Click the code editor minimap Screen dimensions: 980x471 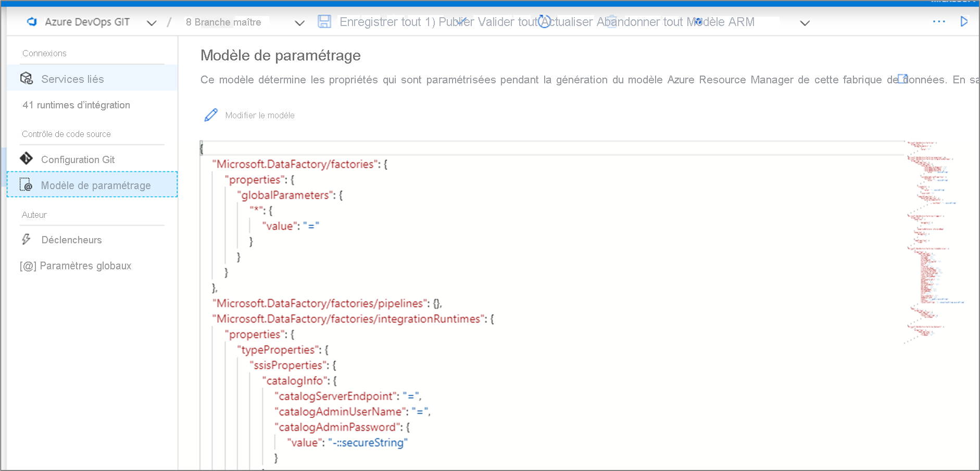click(x=935, y=242)
